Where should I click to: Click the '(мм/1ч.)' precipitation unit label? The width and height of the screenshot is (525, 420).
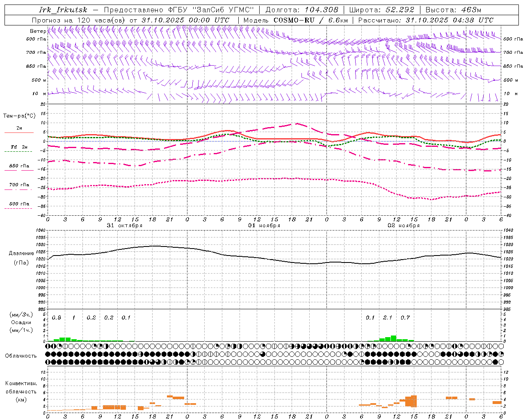pyautogui.click(x=21, y=330)
